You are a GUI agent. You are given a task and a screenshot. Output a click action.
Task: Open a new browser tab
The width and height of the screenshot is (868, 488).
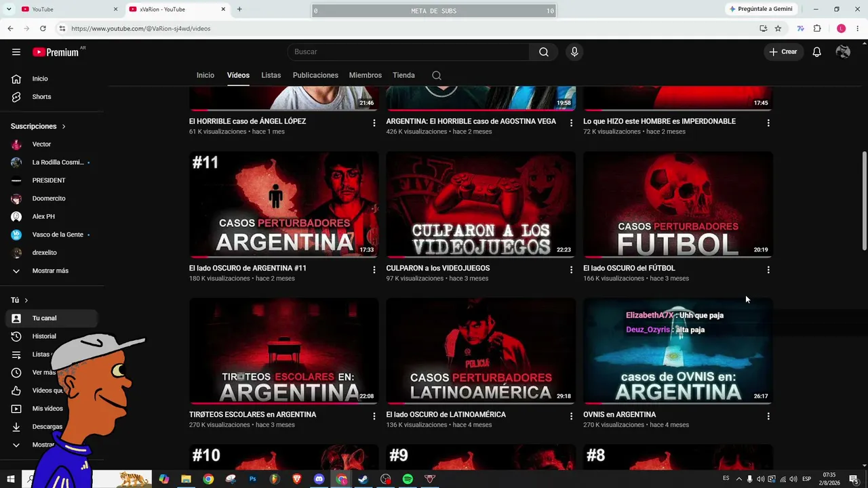[239, 9]
